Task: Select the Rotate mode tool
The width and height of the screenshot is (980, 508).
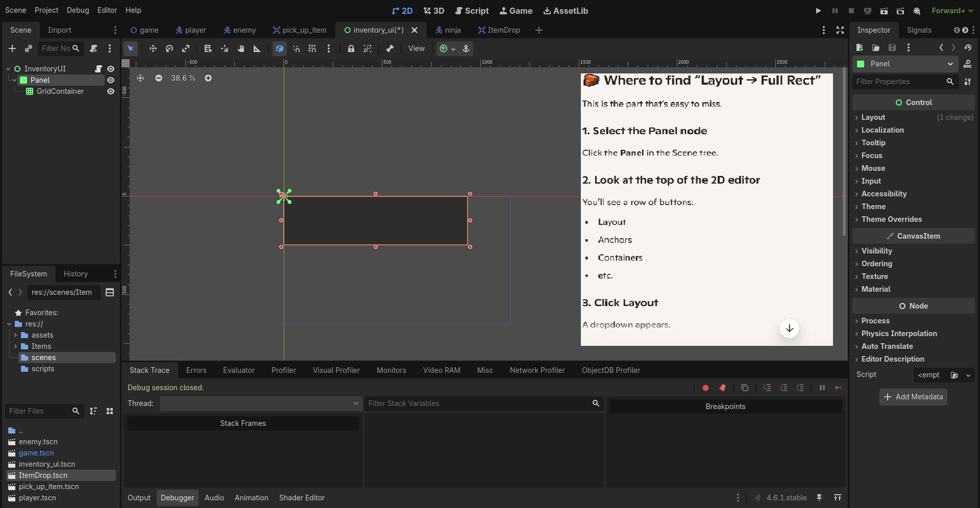Action: point(169,48)
